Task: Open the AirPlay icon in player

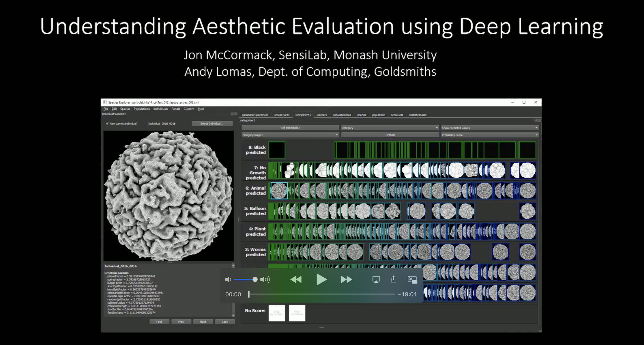Action: point(376,279)
